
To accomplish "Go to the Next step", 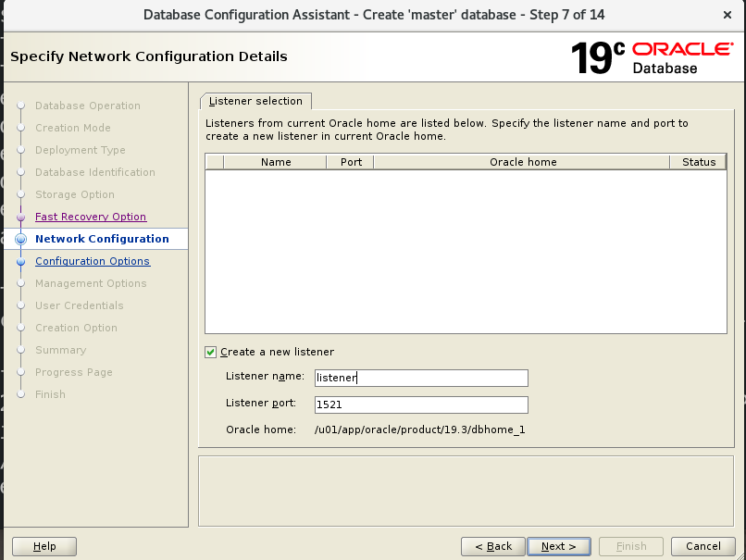I will point(558,546).
